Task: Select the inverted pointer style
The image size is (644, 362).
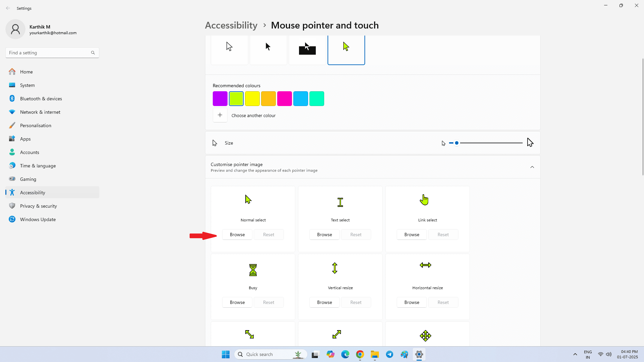Action: click(307, 50)
